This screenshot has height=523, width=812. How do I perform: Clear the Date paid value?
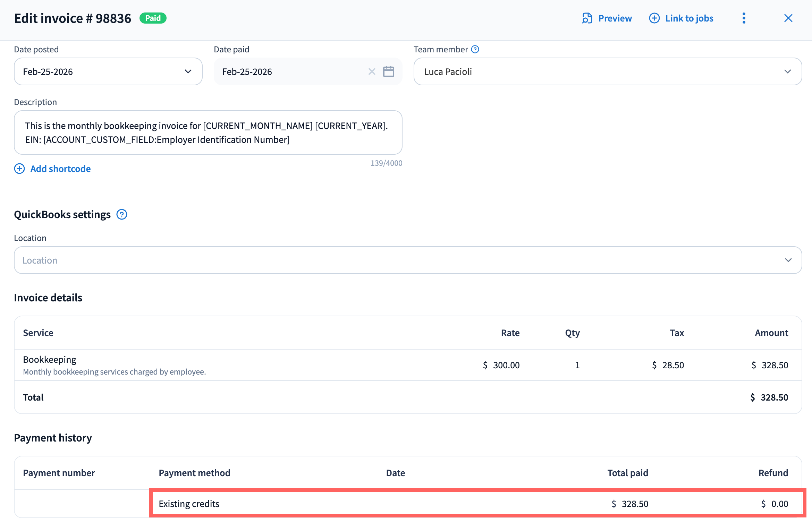point(372,71)
